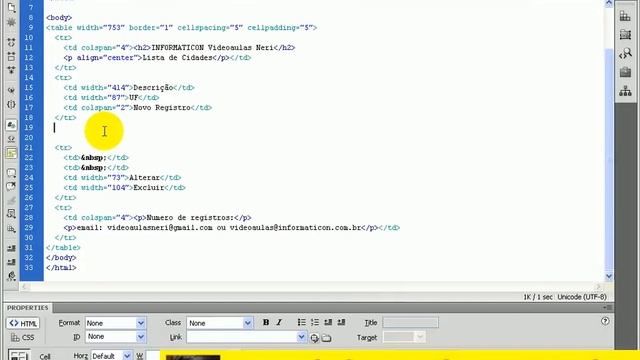The image size is (640, 360).
Task: Click 'Excluir' in line 25
Action: tap(149, 188)
